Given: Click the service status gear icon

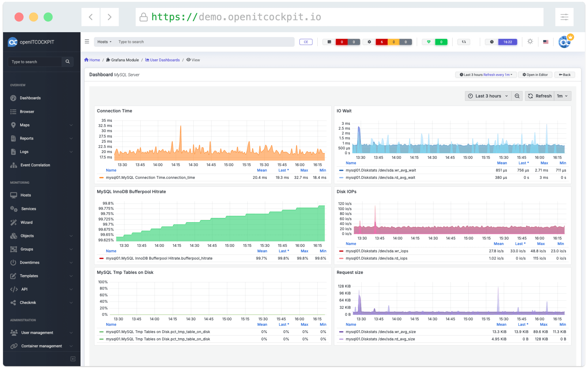Looking at the screenshot, I should pos(369,42).
